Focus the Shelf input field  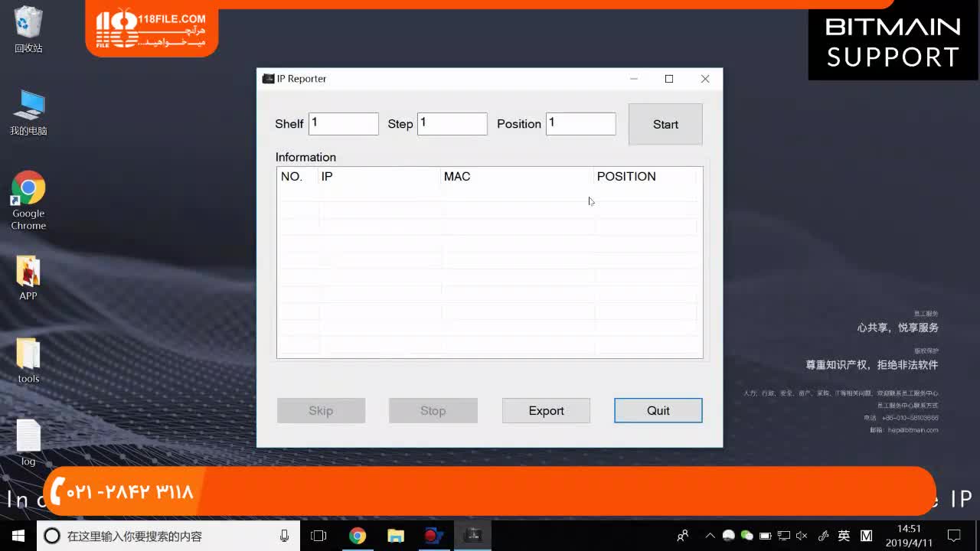pos(343,124)
